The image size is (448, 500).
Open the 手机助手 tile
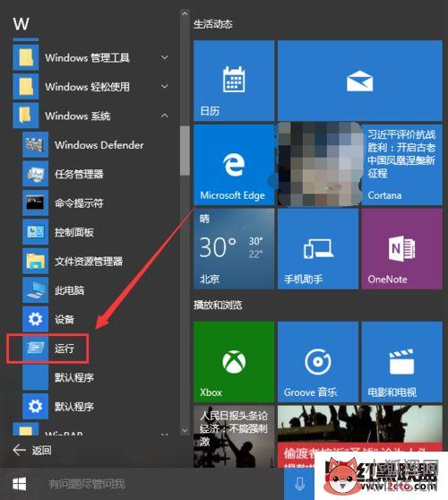(x=318, y=249)
